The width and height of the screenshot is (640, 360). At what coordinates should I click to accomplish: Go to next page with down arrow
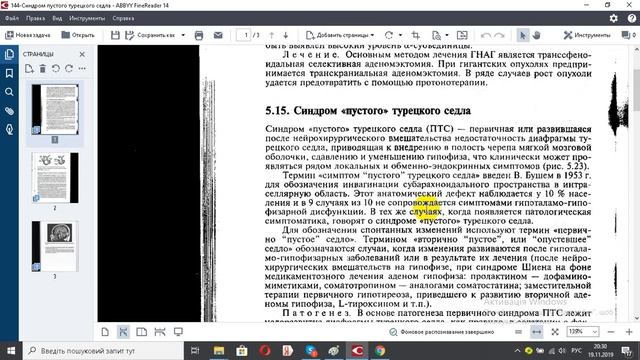[286, 36]
